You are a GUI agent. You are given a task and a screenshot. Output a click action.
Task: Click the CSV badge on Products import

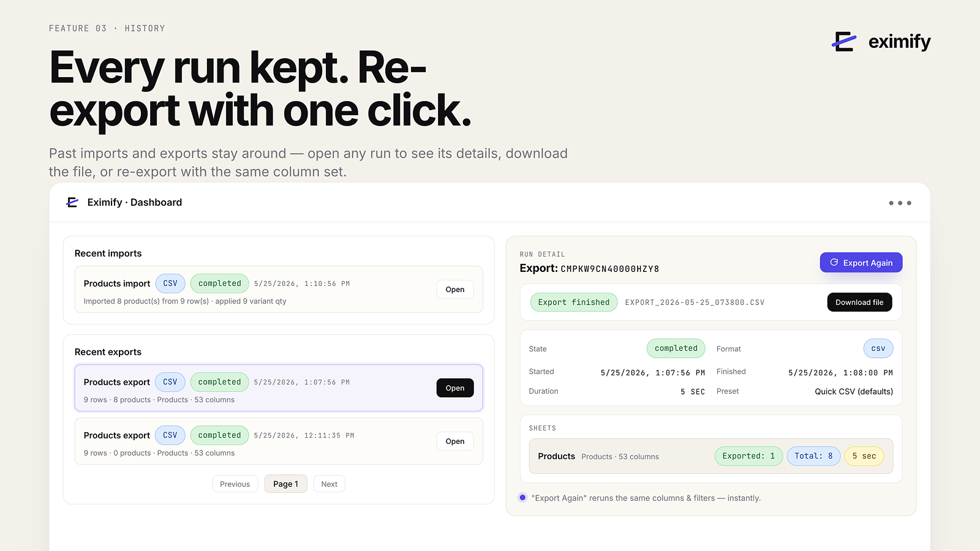point(170,283)
